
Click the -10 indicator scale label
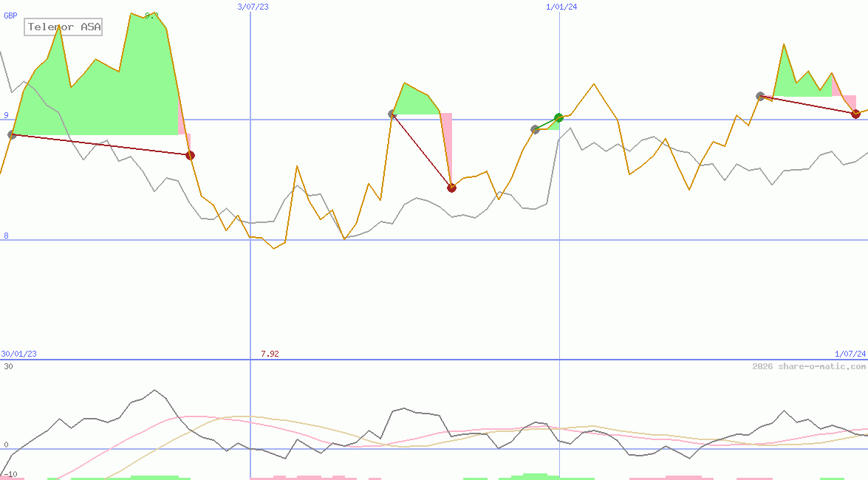coord(9,474)
